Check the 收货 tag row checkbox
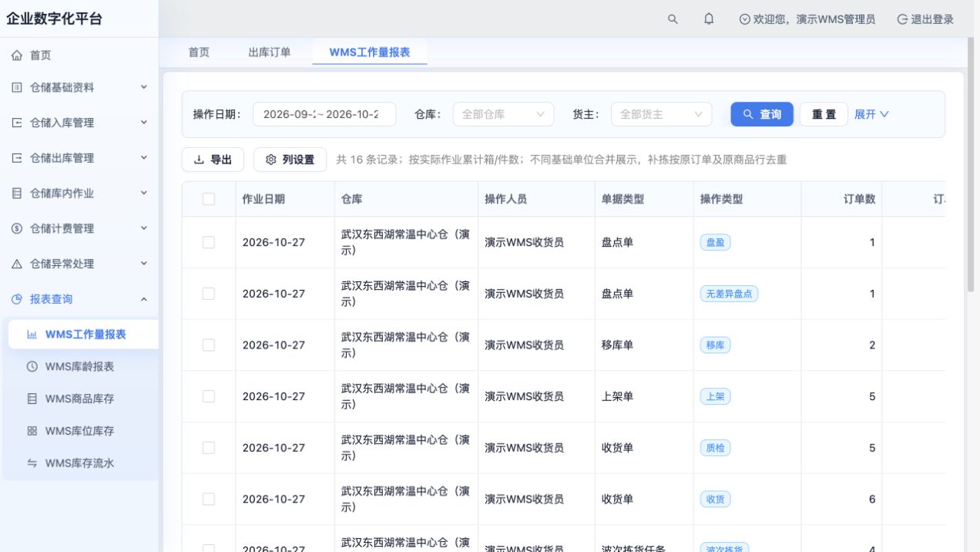This screenshot has width=980, height=552. coord(209,499)
